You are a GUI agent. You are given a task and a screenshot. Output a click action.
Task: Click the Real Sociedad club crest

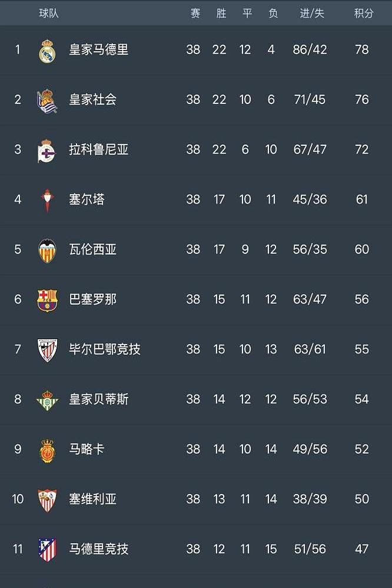click(47, 101)
